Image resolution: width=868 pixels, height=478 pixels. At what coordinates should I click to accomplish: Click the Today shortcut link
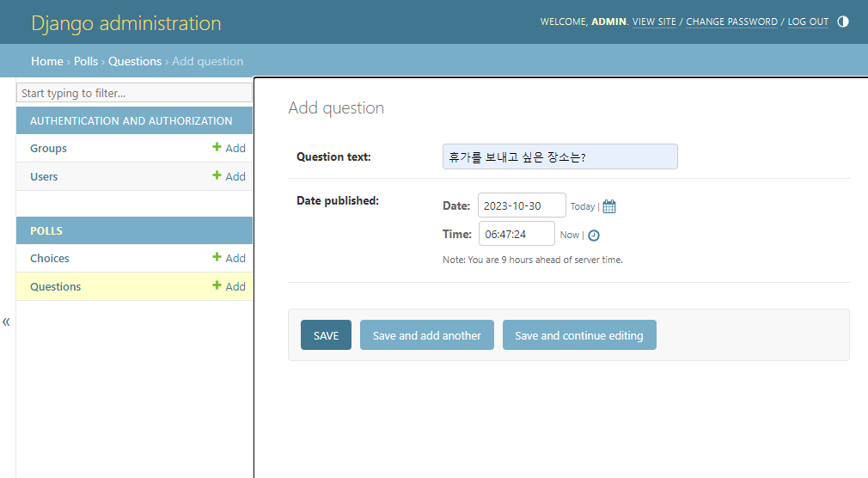click(x=583, y=206)
